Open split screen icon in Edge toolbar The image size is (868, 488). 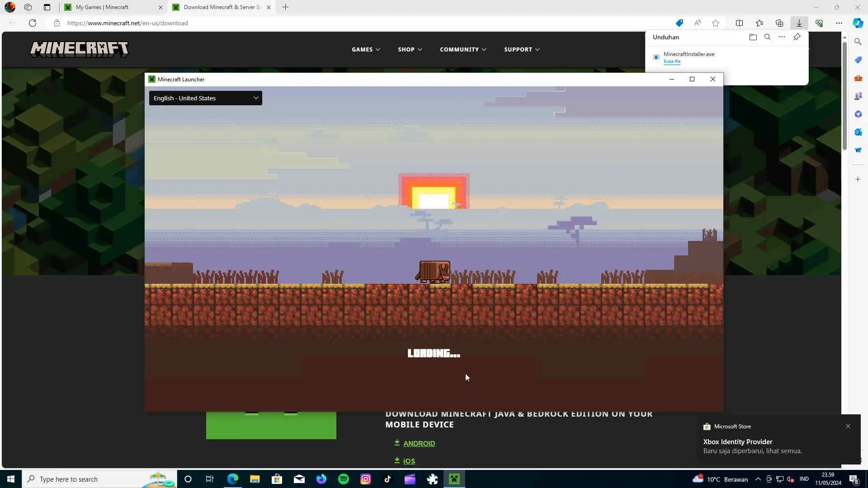pos(739,23)
